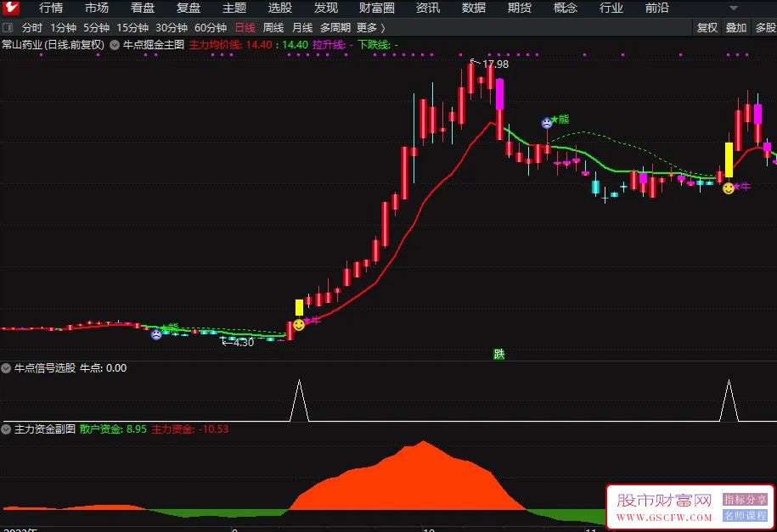The image size is (777, 532).
Task: Click the 散户资金: 8.95 legend value
Action: [113, 429]
